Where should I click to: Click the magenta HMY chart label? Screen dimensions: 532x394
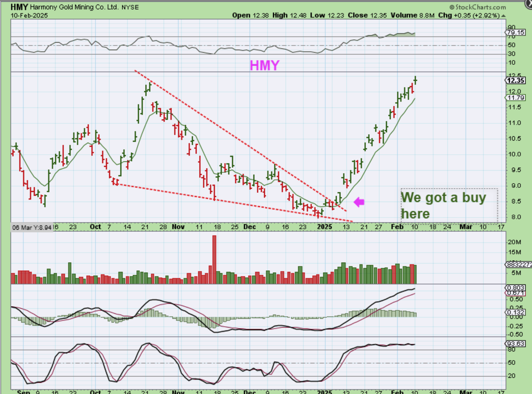tap(265, 65)
